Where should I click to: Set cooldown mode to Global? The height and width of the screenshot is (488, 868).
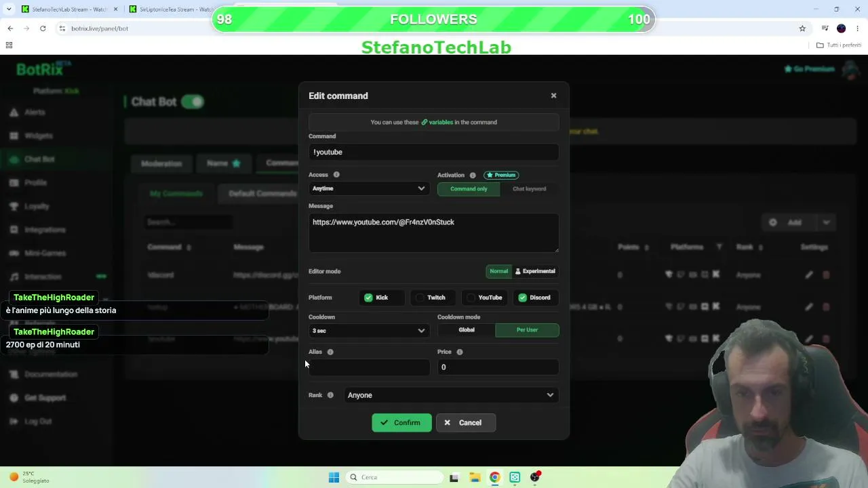(467, 330)
